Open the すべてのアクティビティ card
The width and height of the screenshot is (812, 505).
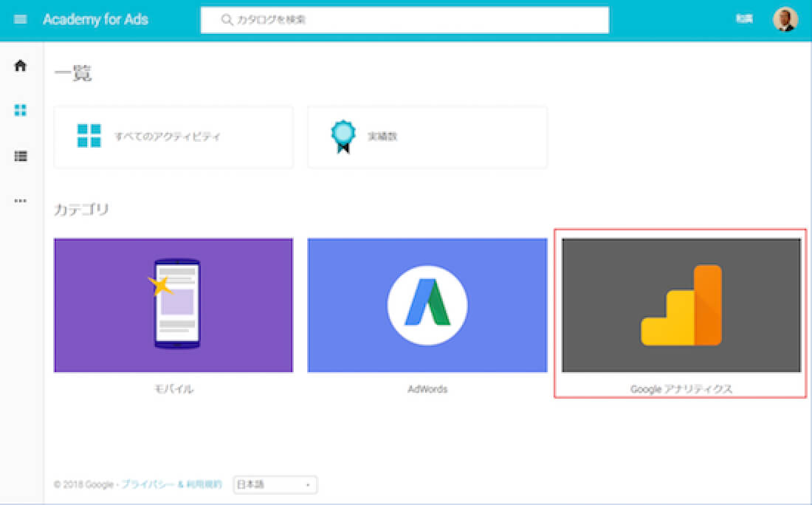[x=173, y=137]
